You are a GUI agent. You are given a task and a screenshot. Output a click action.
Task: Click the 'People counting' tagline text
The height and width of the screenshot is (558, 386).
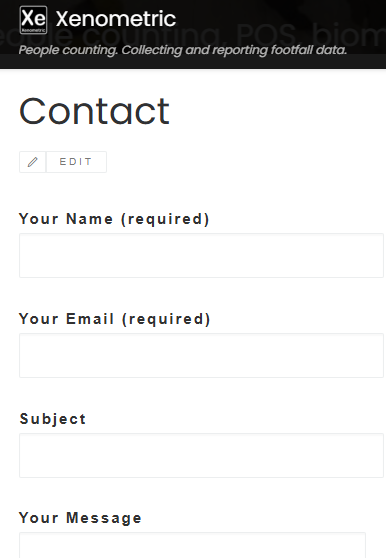[68, 50]
